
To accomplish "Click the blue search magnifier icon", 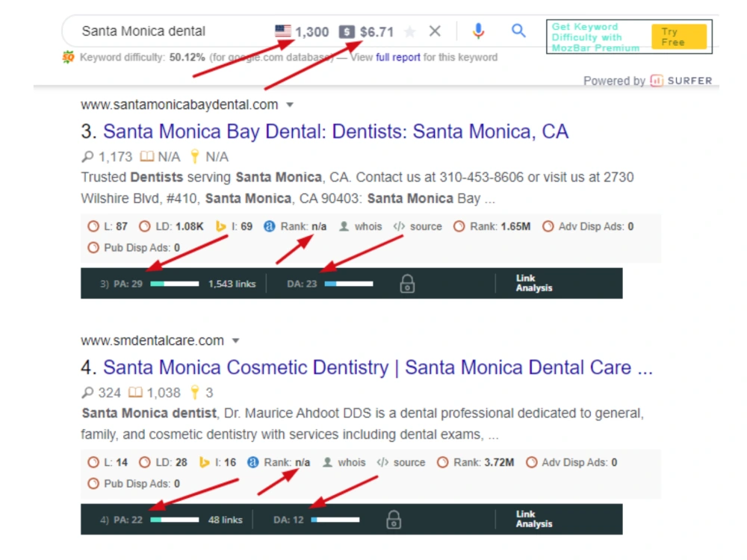I will coord(518,31).
